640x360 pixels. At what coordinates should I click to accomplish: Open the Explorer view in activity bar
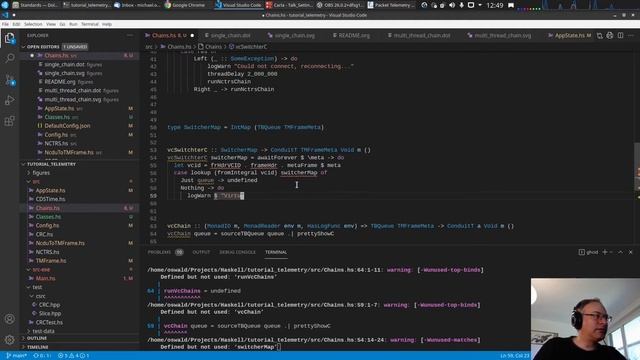(9, 38)
